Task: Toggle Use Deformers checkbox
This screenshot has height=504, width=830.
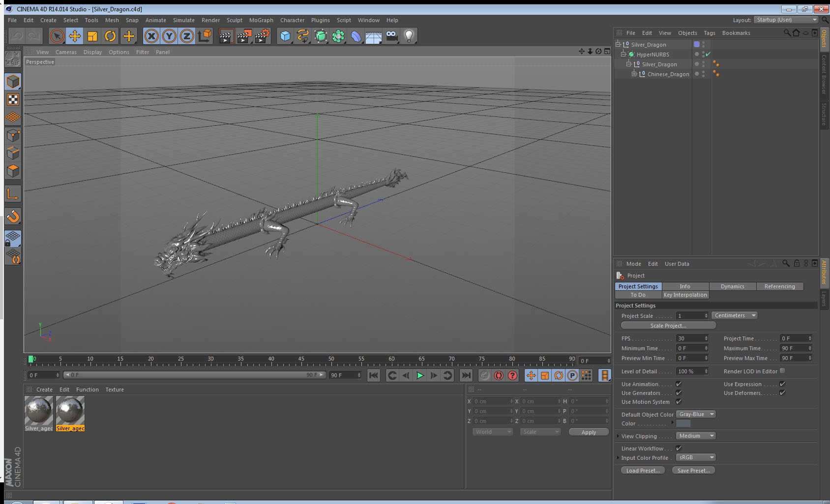Action: [782, 392]
